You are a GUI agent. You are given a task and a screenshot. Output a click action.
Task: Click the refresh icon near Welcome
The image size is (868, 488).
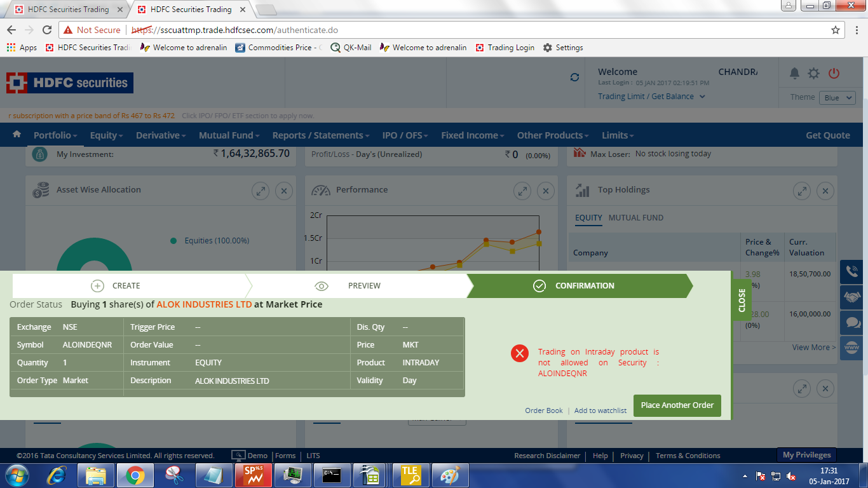[574, 77]
